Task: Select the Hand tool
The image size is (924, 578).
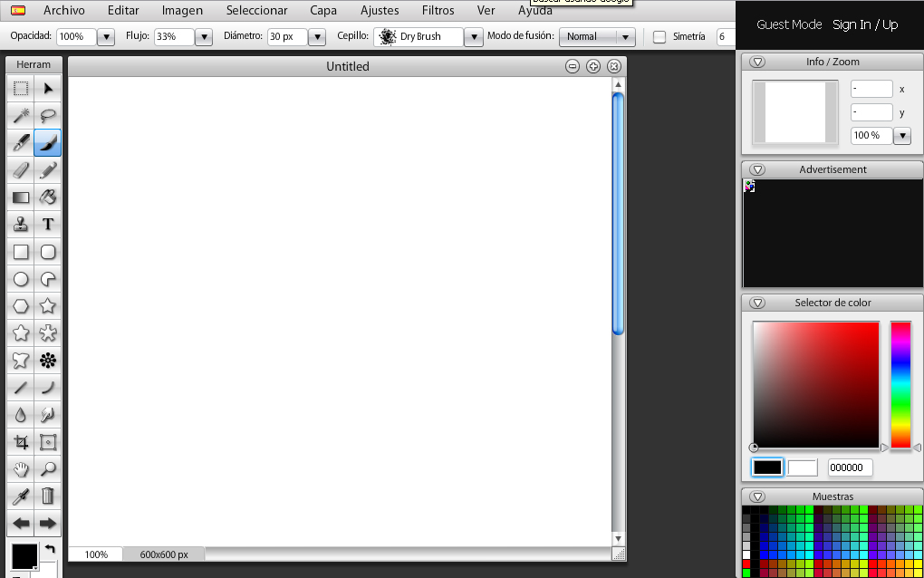Action: [x=20, y=469]
